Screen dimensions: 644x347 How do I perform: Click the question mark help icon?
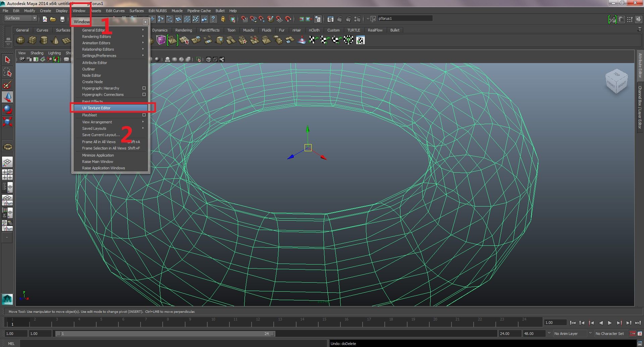pos(213,19)
